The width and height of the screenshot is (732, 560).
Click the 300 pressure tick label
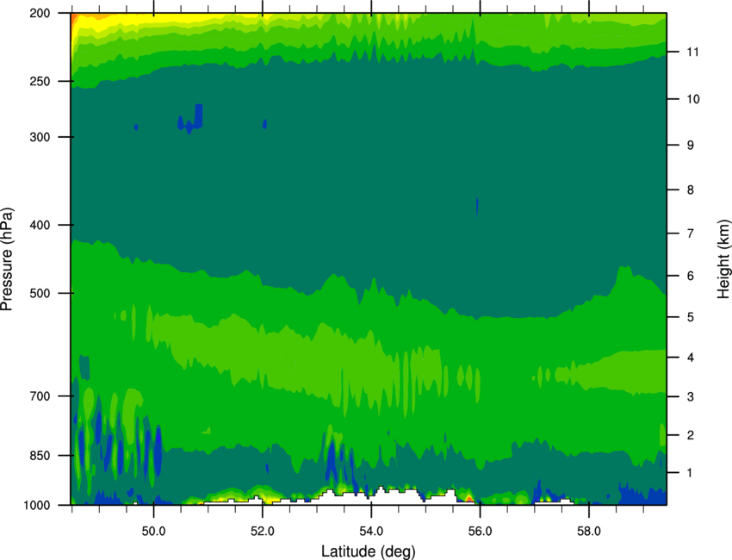[x=40, y=137]
